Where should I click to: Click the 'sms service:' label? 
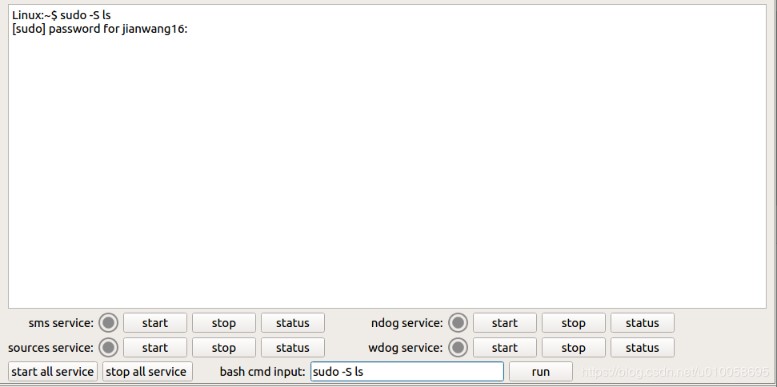[61, 323]
